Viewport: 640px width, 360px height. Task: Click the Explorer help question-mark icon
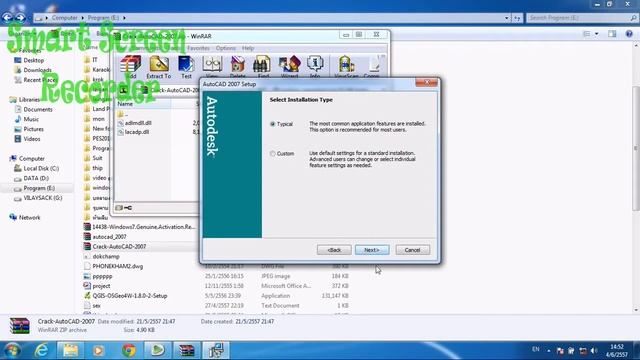click(629, 34)
